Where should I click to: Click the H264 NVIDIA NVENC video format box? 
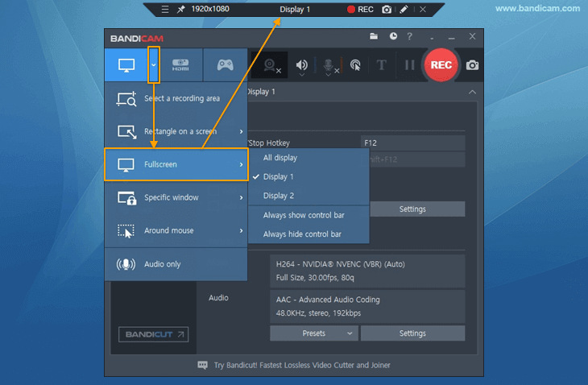367,271
